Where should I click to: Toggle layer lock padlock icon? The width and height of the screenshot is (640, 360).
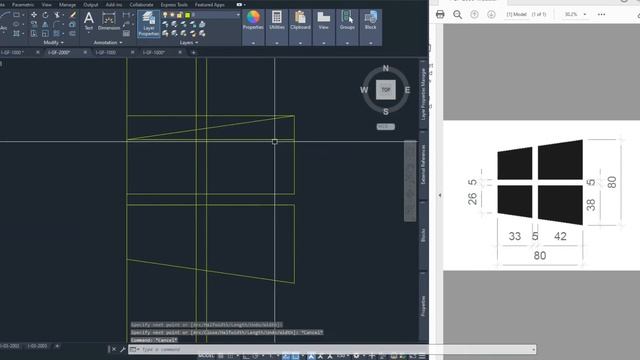pyautogui.click(x=180, y=15)
